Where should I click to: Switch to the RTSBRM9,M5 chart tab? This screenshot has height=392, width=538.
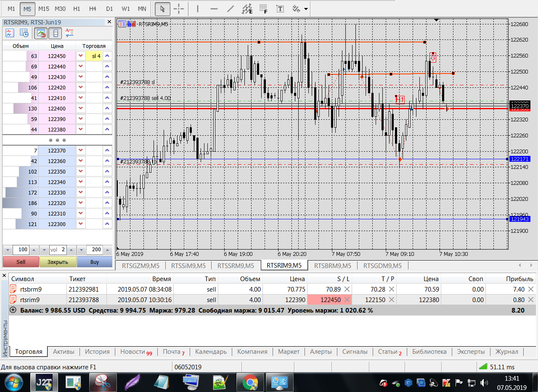[x=332, y=266]
